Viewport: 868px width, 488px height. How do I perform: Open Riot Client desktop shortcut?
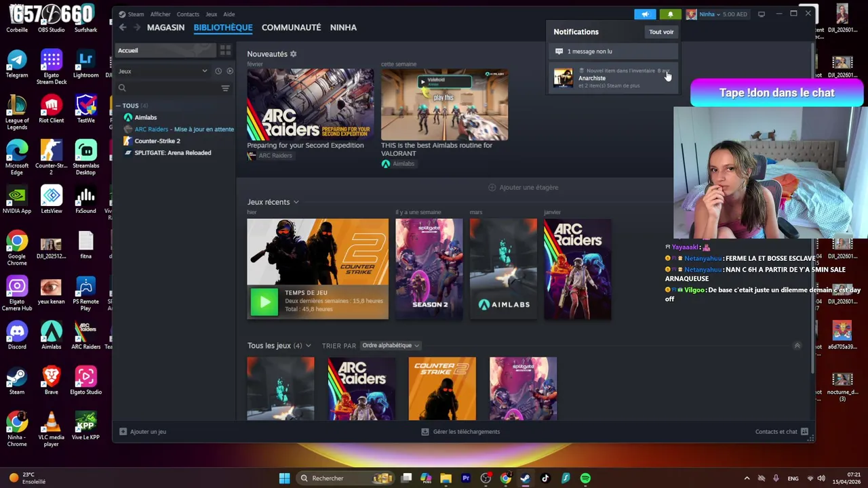52,110
